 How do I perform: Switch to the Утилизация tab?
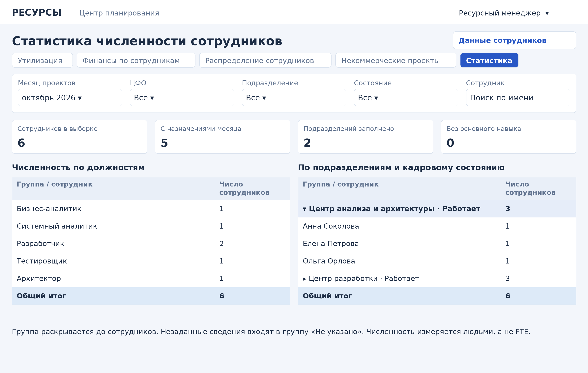click(42, 60)
